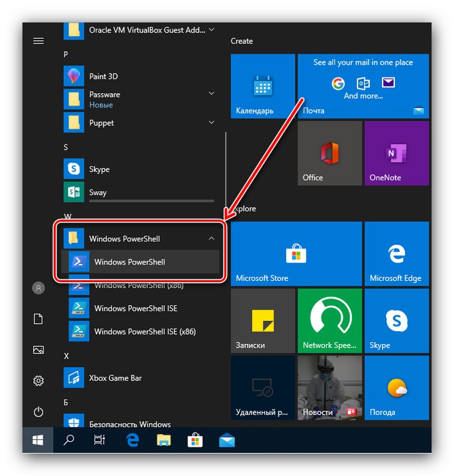454x476 pixels.
Task: Click the Power icon in Start sidebar
Action: 38,411
